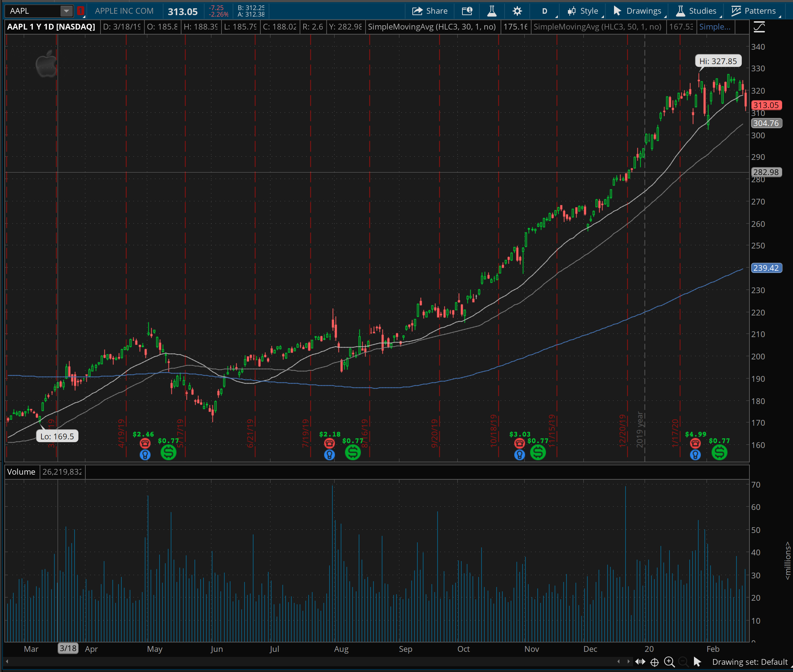The image size is (793, 672).
Task: Click scroll-left arrow at bottom left
Action: (x=7, y=661)
